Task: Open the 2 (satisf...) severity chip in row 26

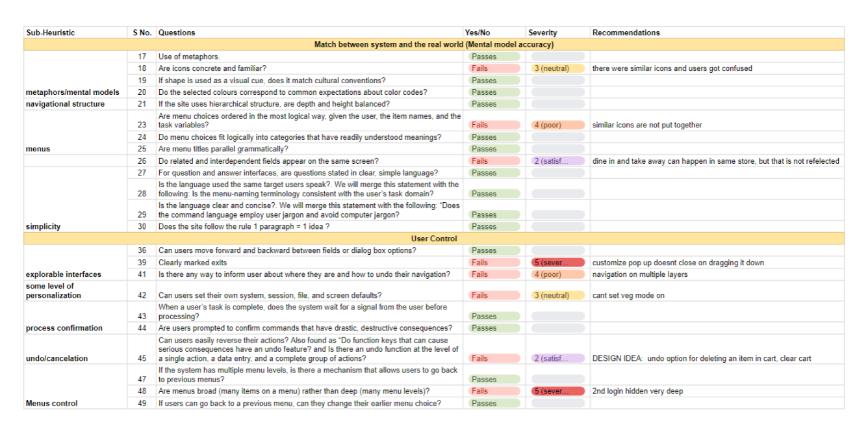Action: tap(557, 161)
